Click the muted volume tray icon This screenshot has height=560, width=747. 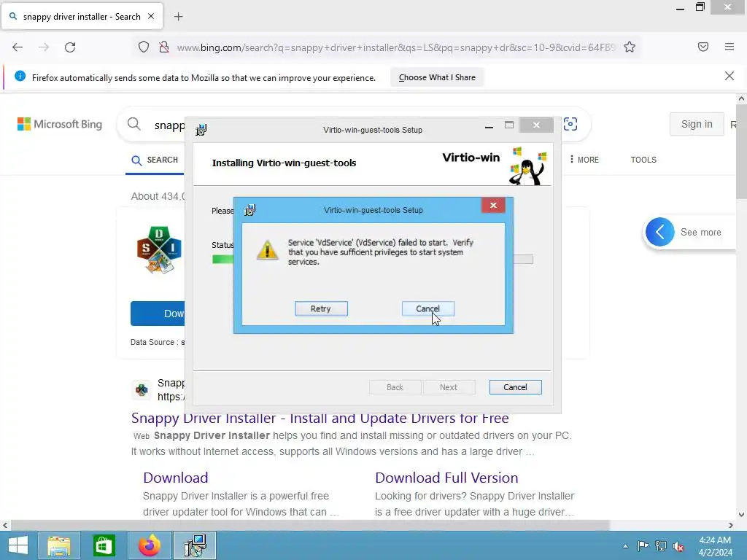point(678,545)
